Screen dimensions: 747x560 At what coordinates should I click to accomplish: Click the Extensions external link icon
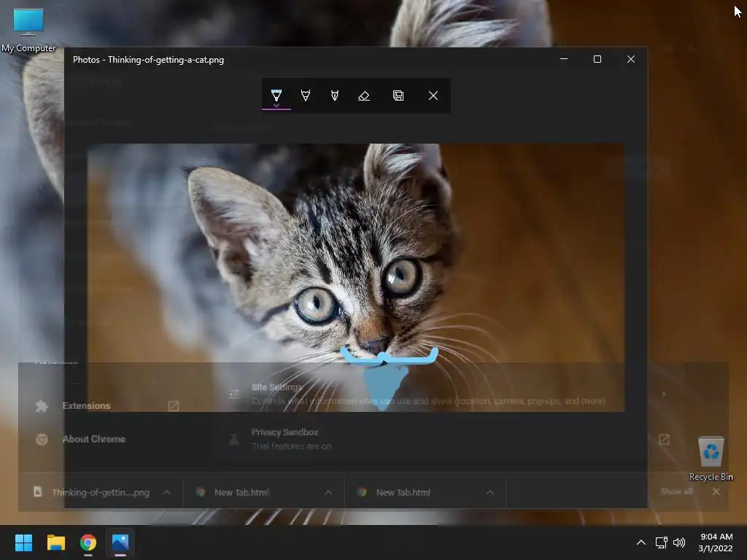[x=174, y=405]
